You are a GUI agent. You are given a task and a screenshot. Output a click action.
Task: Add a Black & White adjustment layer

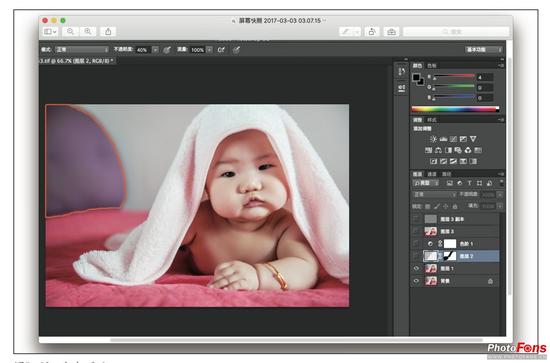tap(448, 150)
